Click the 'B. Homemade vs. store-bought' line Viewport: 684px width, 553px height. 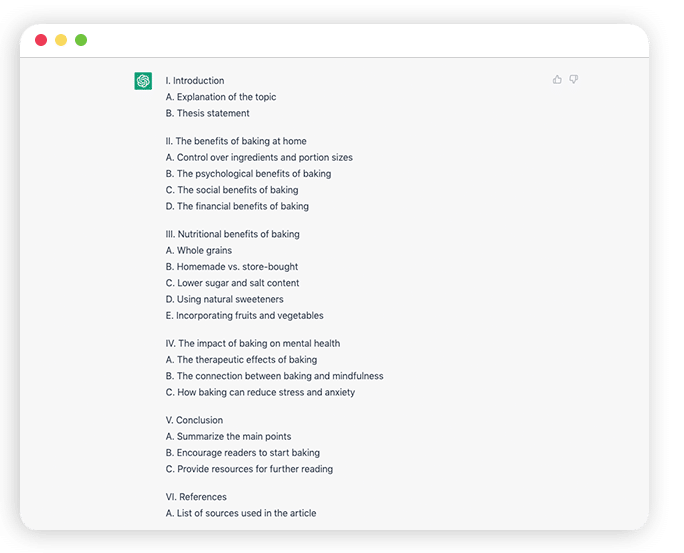point(232,267)
